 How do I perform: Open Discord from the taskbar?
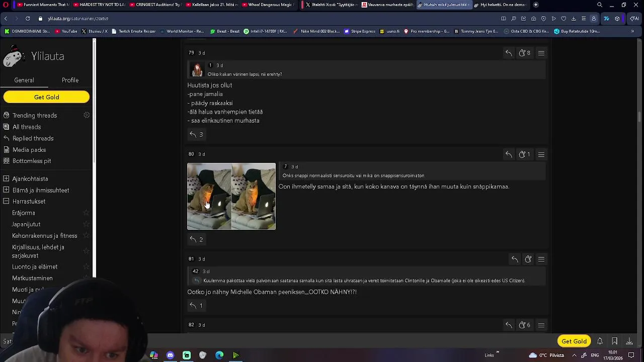[x=170, y=355]
